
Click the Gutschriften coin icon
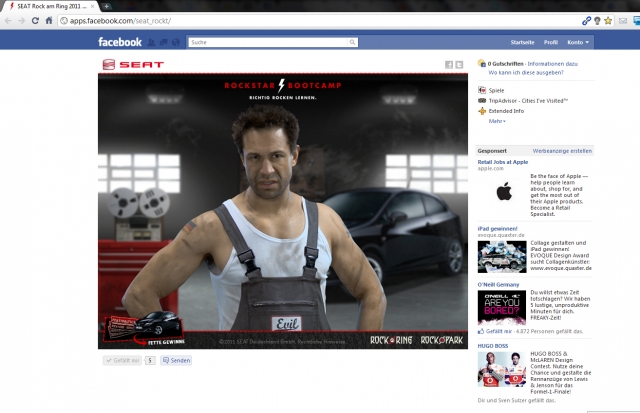[x=482, y=63]
